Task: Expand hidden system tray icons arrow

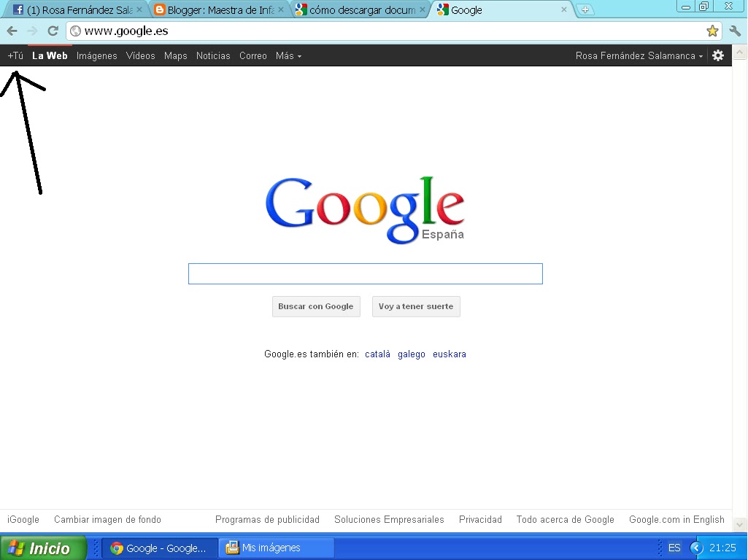Action: click(697, 548)
